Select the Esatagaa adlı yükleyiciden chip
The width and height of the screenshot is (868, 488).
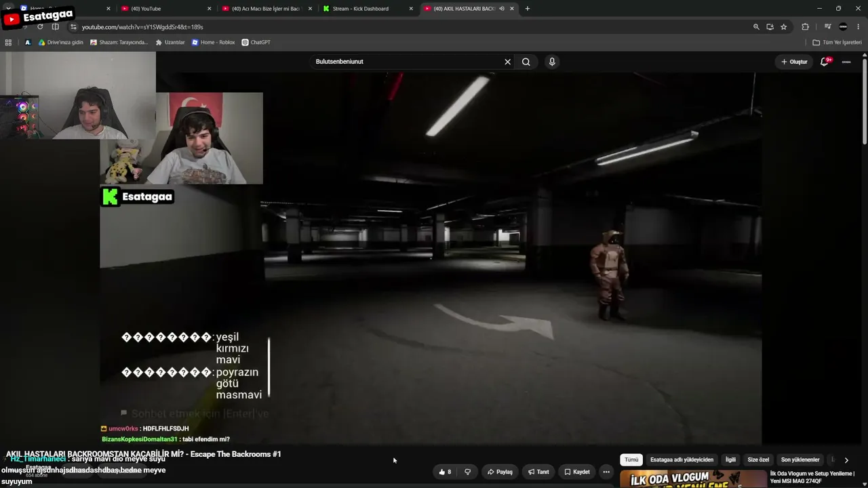(x=682, y=460)
